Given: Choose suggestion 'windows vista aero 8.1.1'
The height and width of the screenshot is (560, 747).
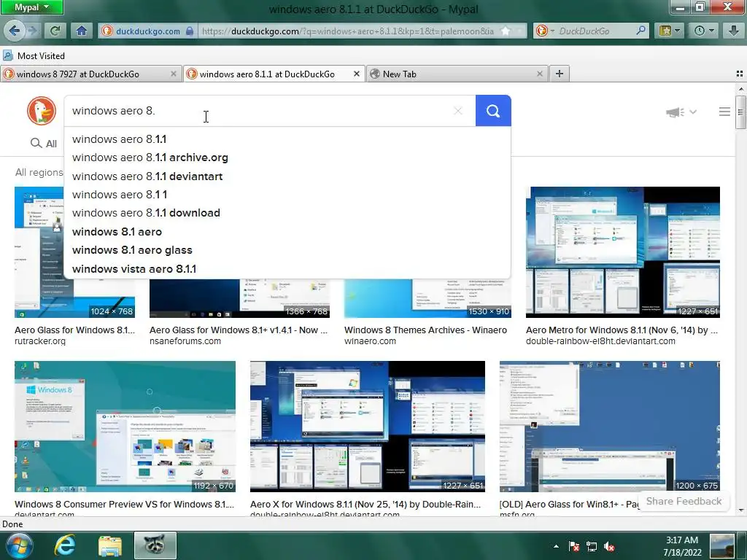Looking at the screenshot, I should pos(287,268).
